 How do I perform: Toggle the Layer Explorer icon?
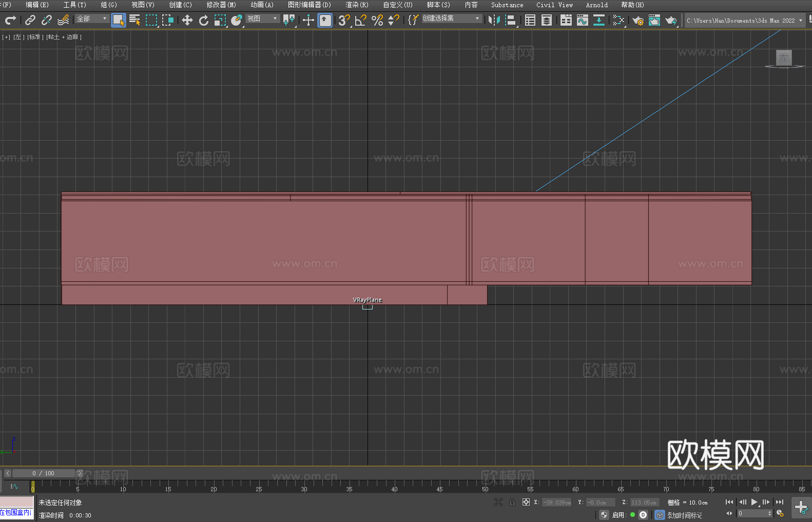(547, 20)
